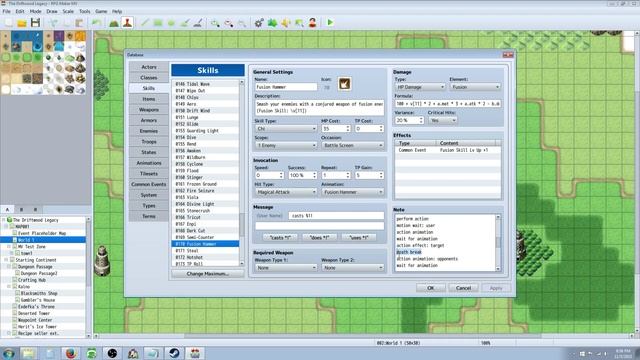Select Dark Cut in skills list

coord(205,231)
